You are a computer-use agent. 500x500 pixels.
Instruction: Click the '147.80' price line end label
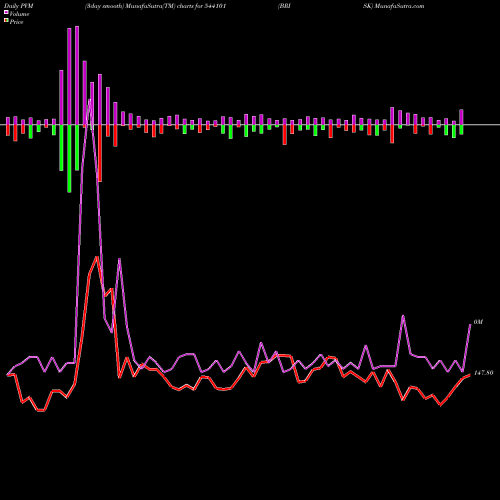tap(483, 373)
